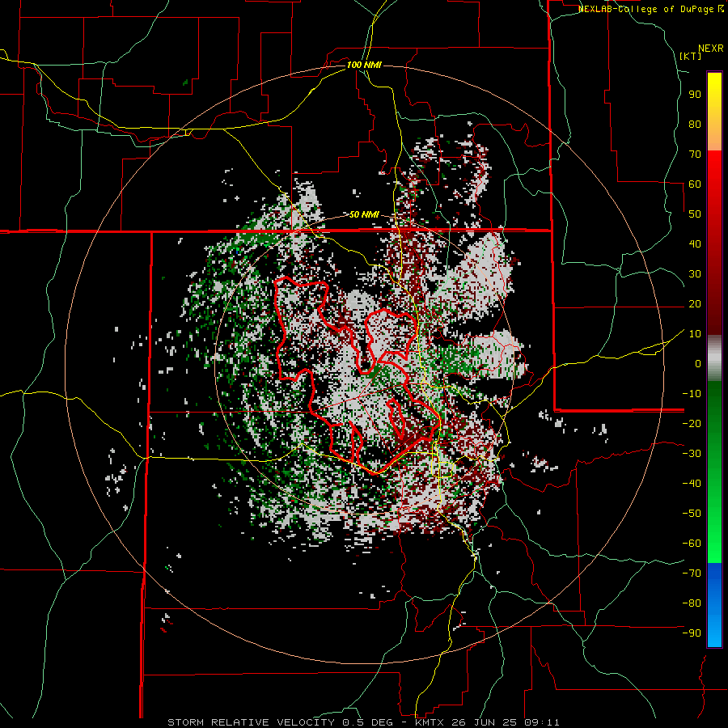Viewport: 728px width, 728px height.
Task: Select the 50 value on velocity scale
Action: (695, 214)
